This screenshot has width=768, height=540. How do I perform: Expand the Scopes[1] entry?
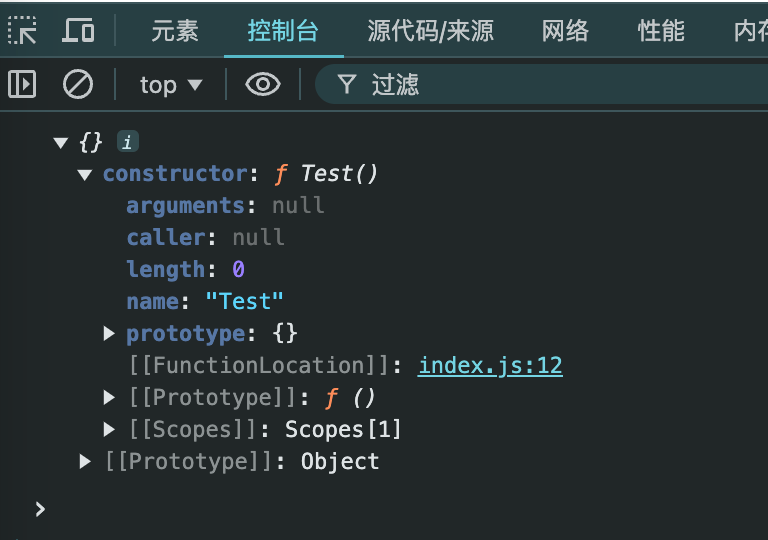[110, 429]
